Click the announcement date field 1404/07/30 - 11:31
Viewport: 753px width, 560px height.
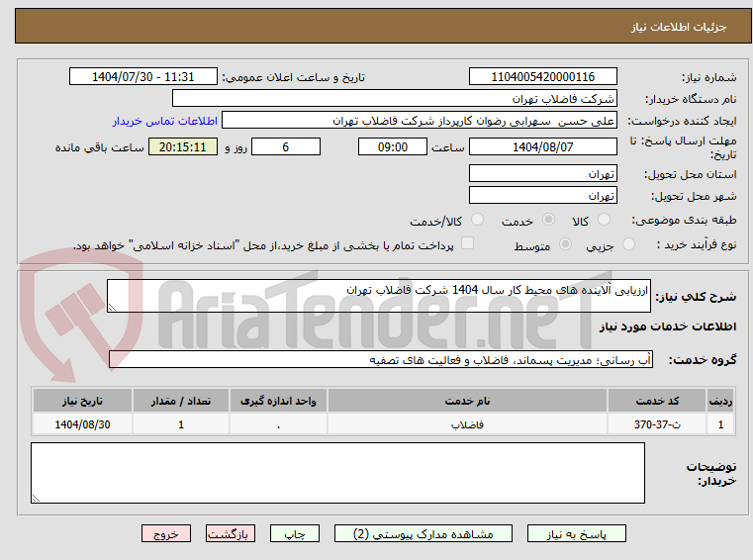[143, 76]
